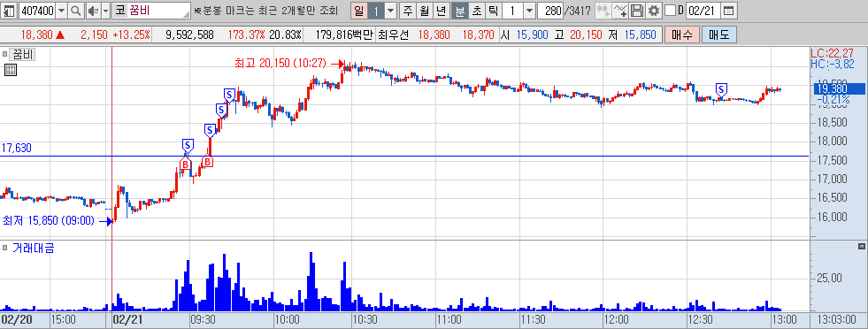Click the add indicator line icon
The height and width of the screenshot is (329, 868).
pos(620,11)
